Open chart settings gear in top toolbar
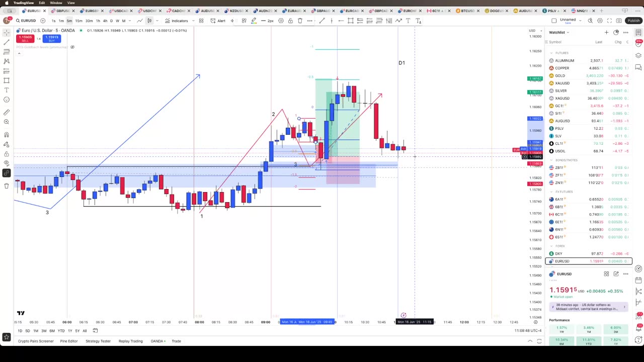Viewport: 644px width, 362px height. [600, 21]
